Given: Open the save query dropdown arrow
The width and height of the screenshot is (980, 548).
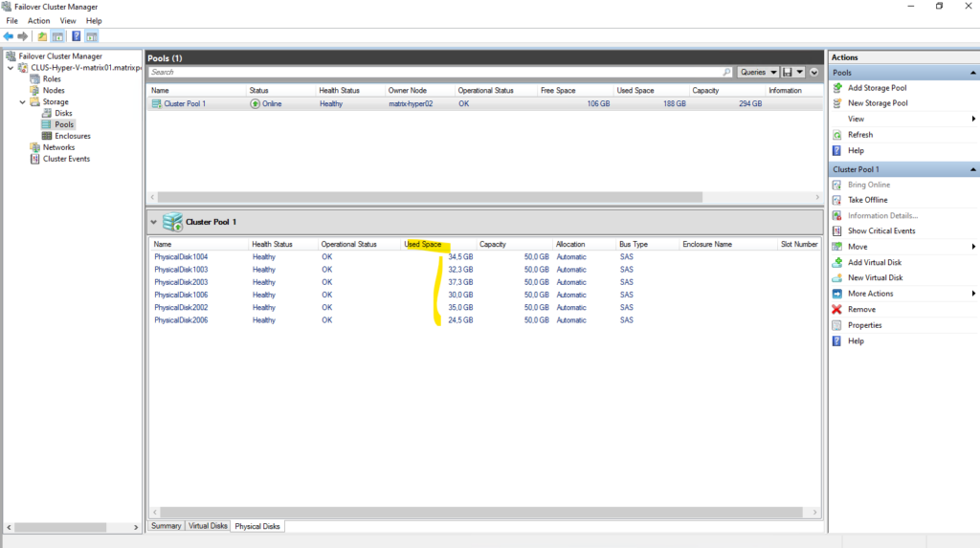Looking at the screenshot, I should [x=798, y=72].
